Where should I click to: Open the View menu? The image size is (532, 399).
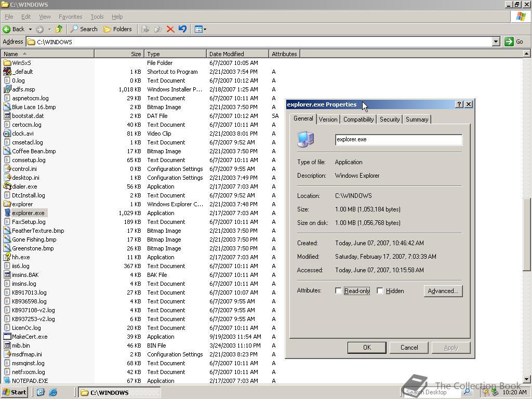coord(45,17)
